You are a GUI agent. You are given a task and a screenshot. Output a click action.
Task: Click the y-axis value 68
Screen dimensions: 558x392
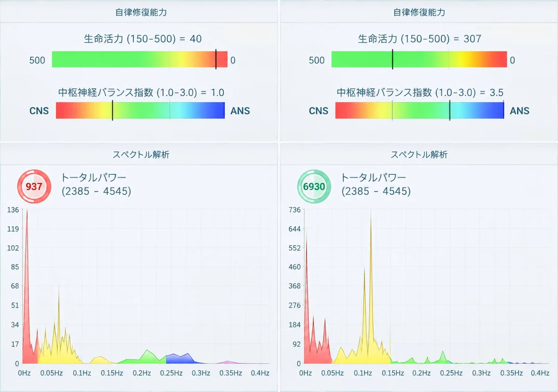(15, 286)
